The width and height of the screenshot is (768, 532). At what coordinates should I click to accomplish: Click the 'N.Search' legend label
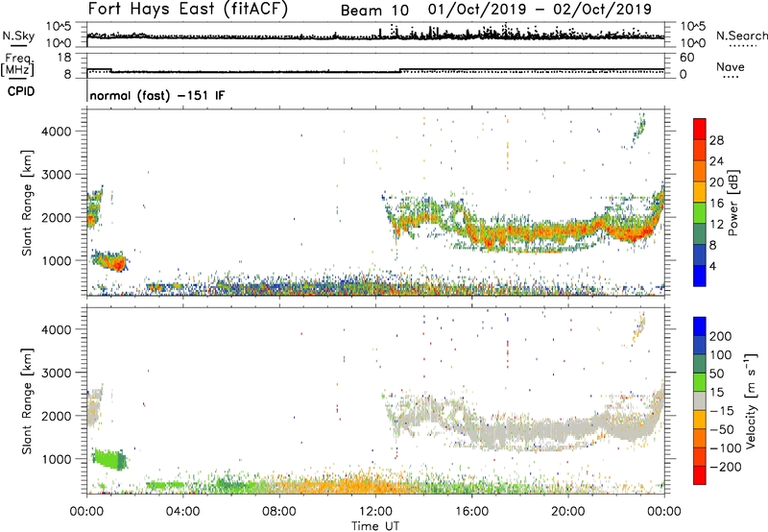pyautogui.click(x=741, y=36)
